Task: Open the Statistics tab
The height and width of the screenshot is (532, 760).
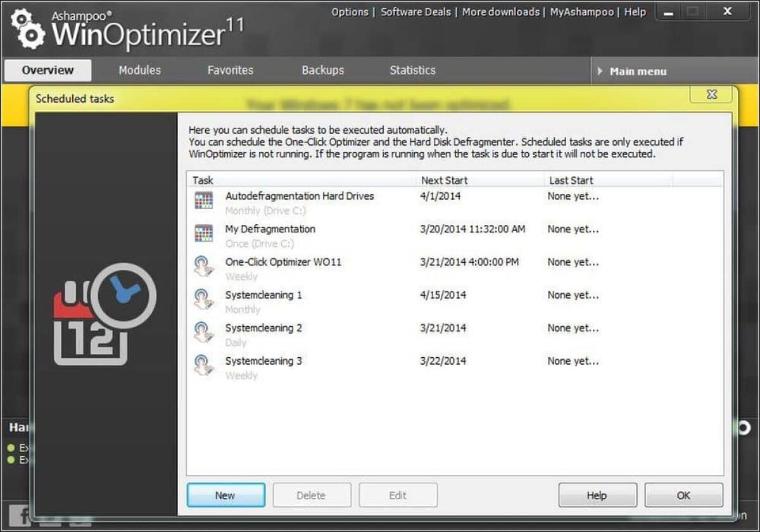Action: point(412,70)
